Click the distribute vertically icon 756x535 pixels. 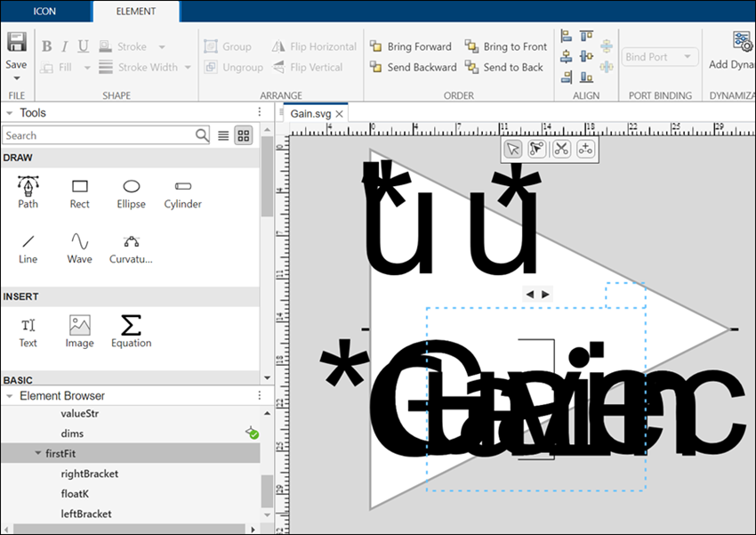[607, 46]
